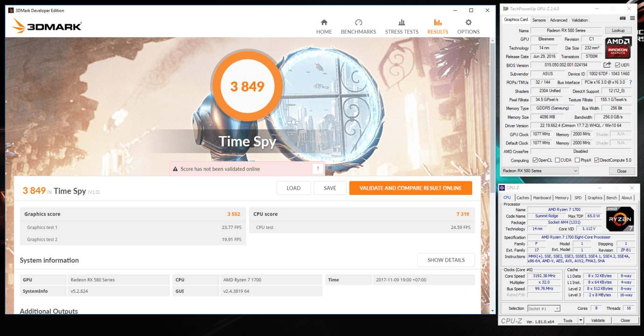This screenshot has width=644, height=336.
Task: Click the CPU score value 7 319
Action: click(x=463, y=214)
